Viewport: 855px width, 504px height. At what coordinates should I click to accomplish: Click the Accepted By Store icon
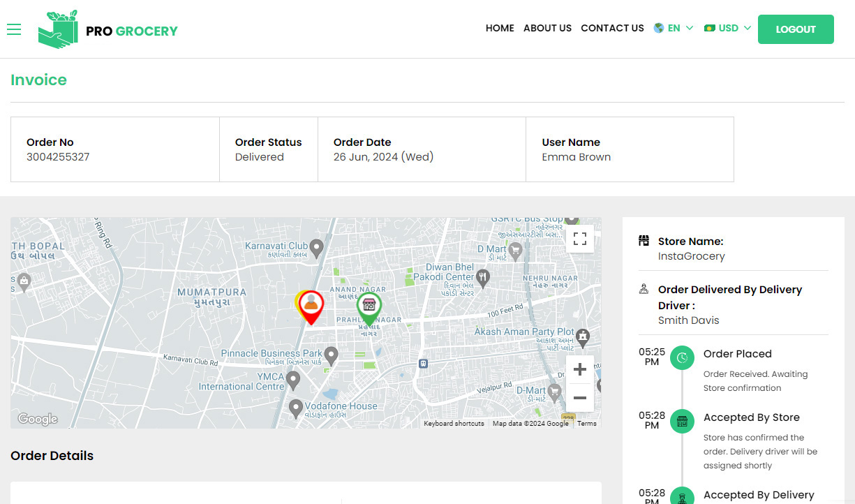tap(682, 421)
